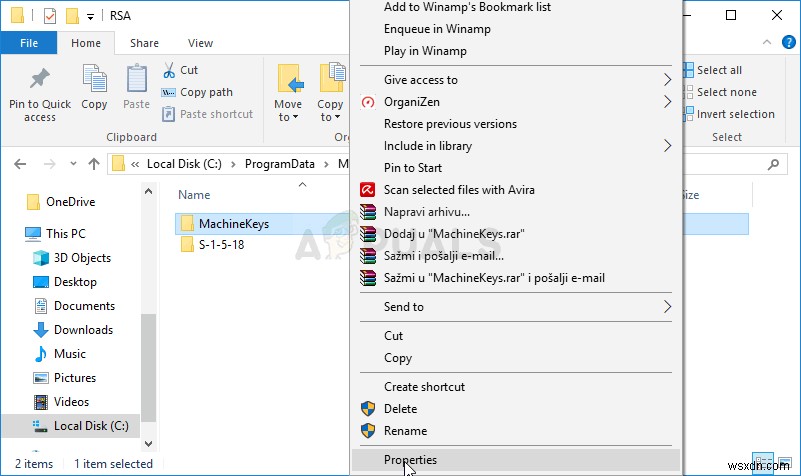The image size is (801, 476).
Task: Open recent locations dropdown arrow
Action: pos(73,164)
